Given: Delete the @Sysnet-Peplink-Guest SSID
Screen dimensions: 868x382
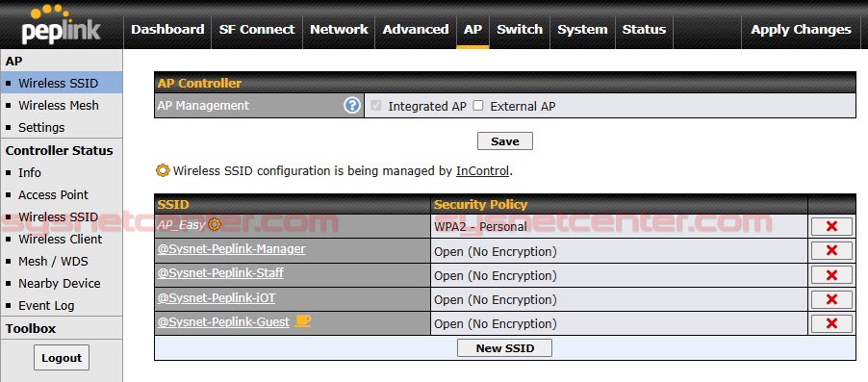Looking at the screenshot, I should coord(831,324).
